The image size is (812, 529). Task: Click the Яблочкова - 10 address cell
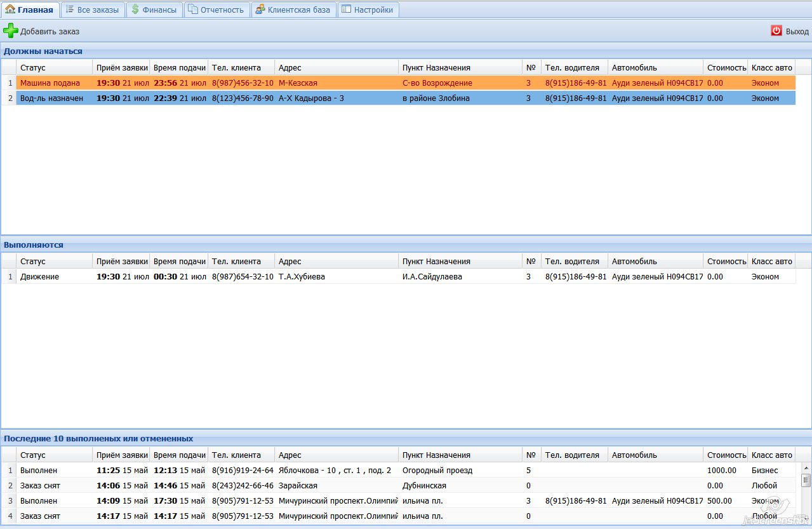click(x=335, y=471)
